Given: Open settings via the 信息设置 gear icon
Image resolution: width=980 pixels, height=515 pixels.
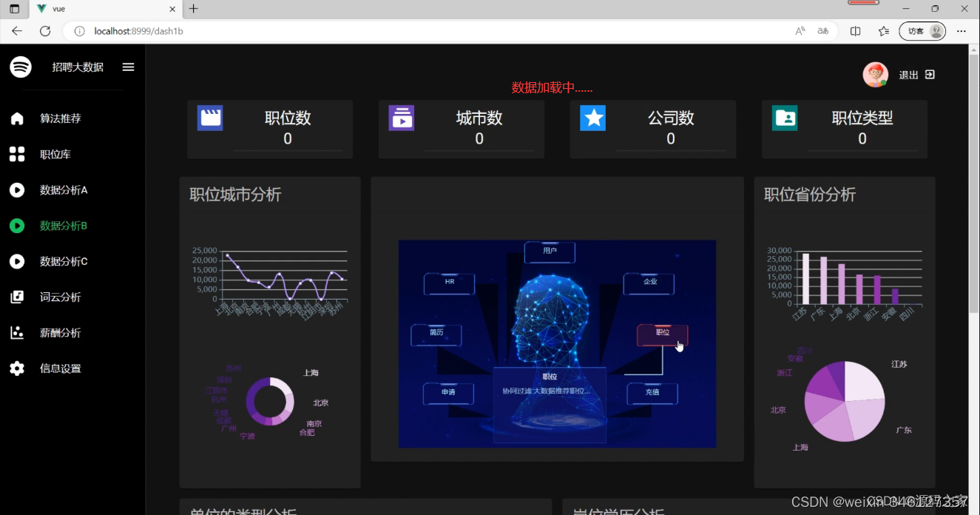Looking at the screenshot, I should tap(16, 368).
